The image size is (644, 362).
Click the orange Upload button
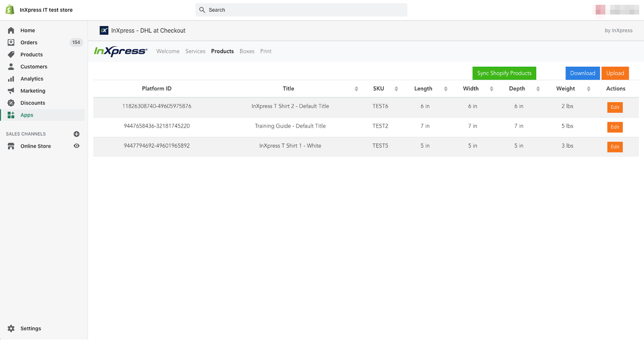615,73
